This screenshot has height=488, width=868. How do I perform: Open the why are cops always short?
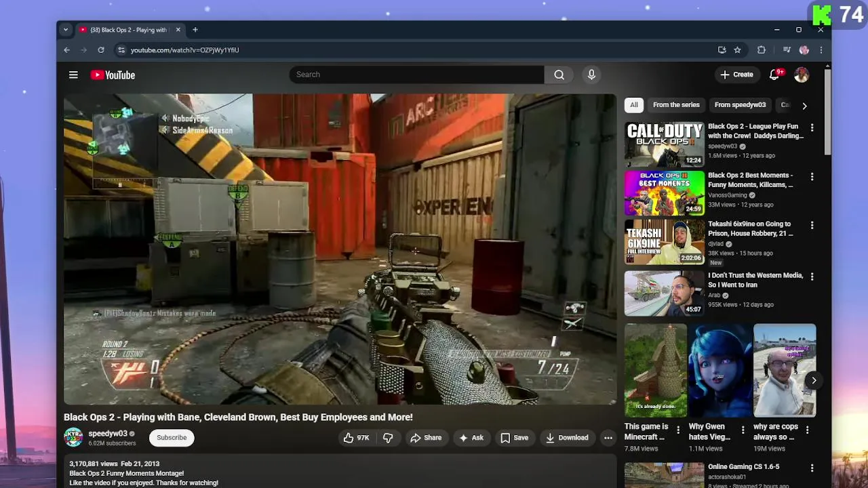(785, 371)
